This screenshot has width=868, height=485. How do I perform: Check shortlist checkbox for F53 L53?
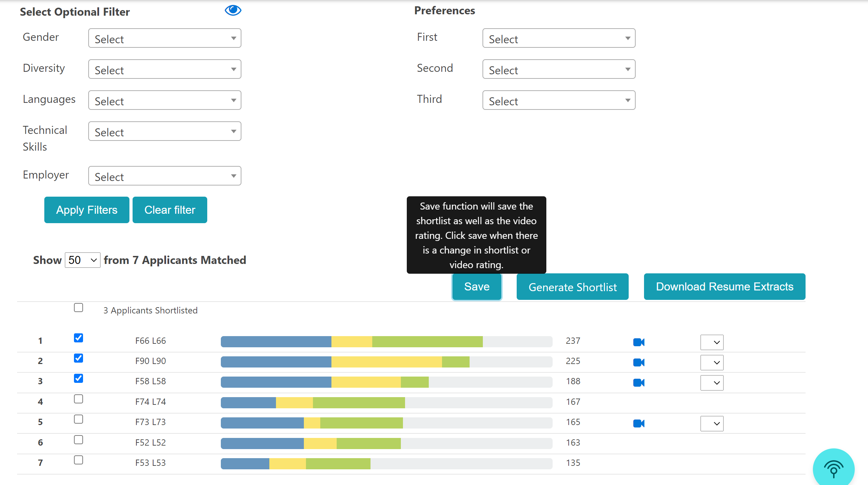click(78, 460)
